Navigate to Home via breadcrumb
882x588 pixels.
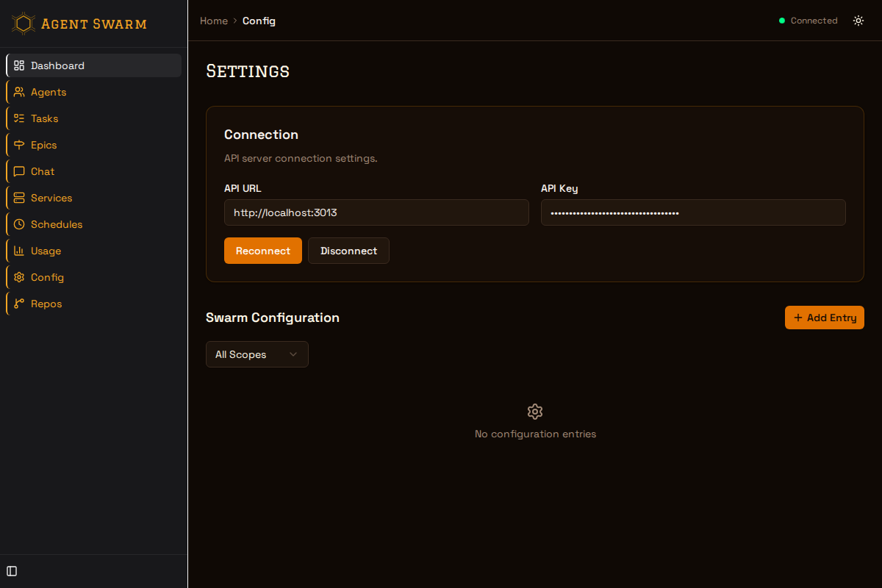tap(213, 21)
